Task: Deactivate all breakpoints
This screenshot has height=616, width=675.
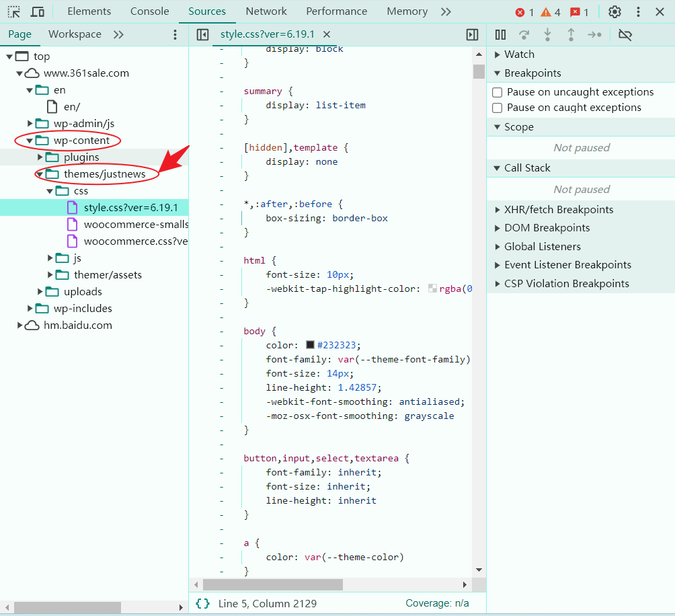Action: click(x=625, y=34)
